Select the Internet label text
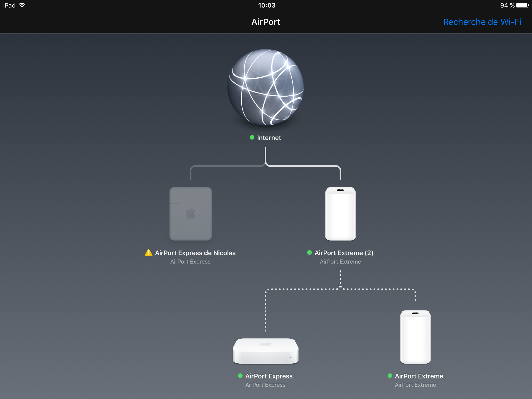Image resolution: width=532 pixels, height=399 pixels. [x=269, y=138]
